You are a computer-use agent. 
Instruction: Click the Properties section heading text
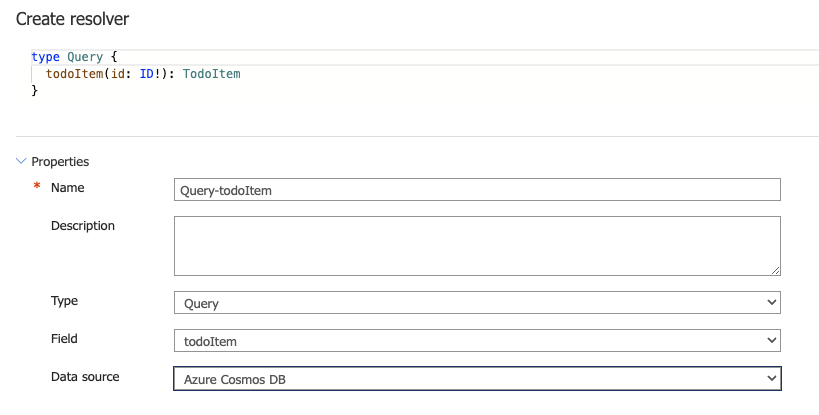(x=60, y=162)
